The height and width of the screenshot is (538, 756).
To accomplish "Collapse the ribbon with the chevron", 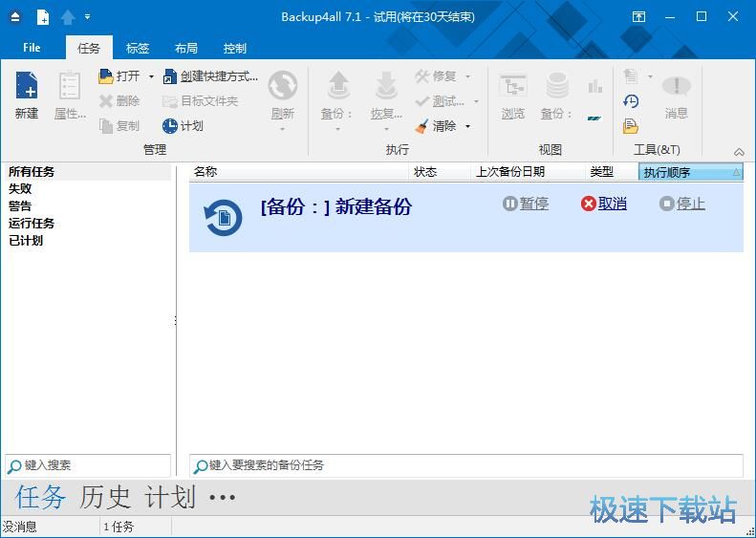I will [739, 152].
